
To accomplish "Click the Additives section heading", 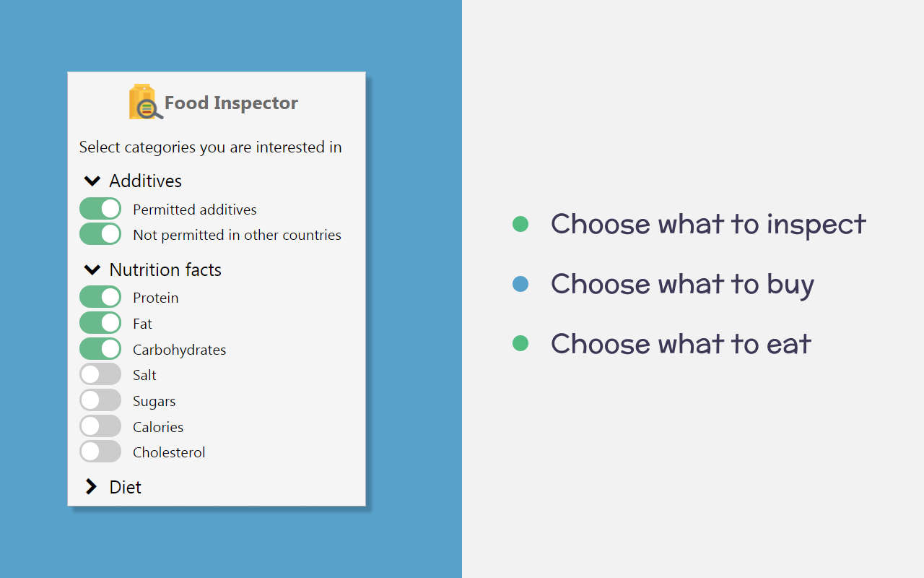I will pos(145,181).
